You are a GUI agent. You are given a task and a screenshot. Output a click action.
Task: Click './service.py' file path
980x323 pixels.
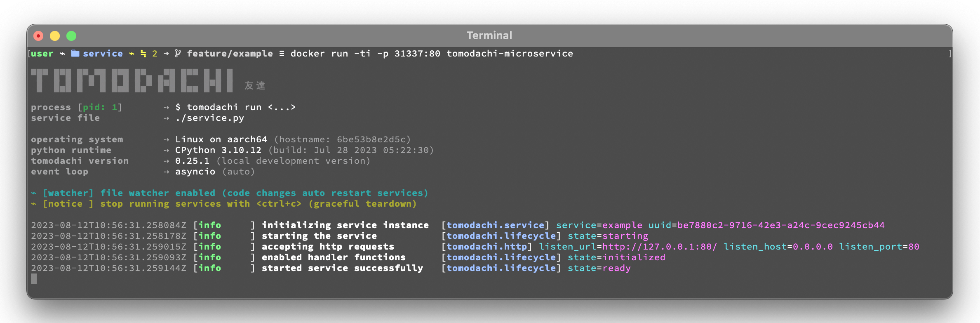click(209, 118)
